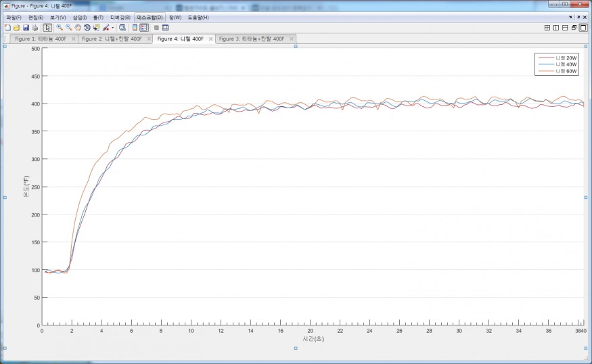Toggle the Edit Plot arrow tool

47,28
